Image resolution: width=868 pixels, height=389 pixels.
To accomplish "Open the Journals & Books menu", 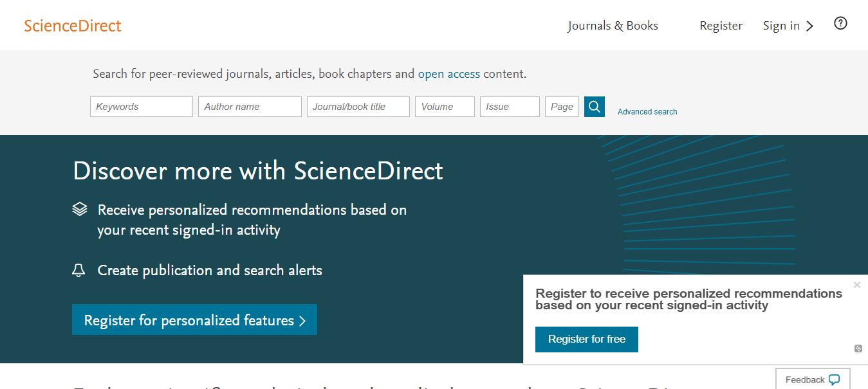I will tap(613, 26).
